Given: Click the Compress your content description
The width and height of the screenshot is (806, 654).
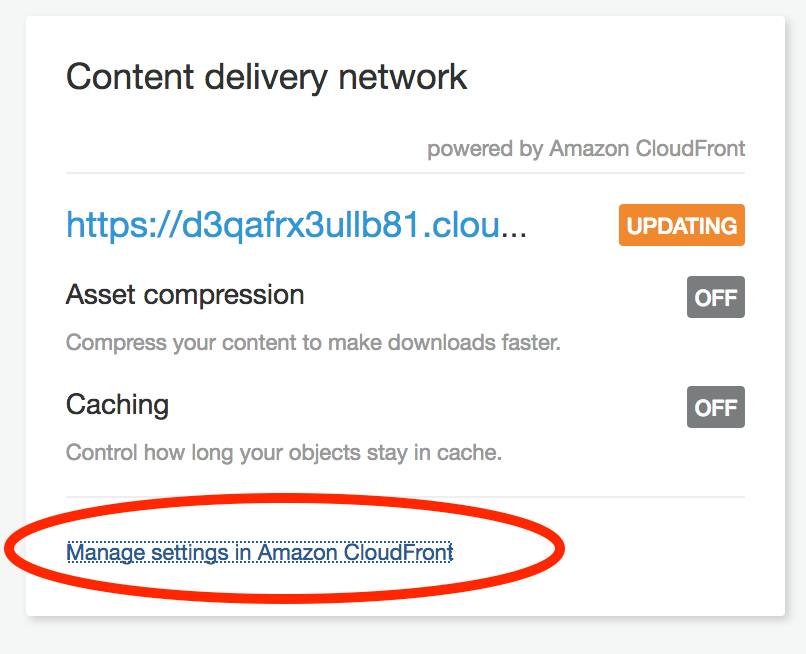Looking at the screenshot, I should (313, 343).
